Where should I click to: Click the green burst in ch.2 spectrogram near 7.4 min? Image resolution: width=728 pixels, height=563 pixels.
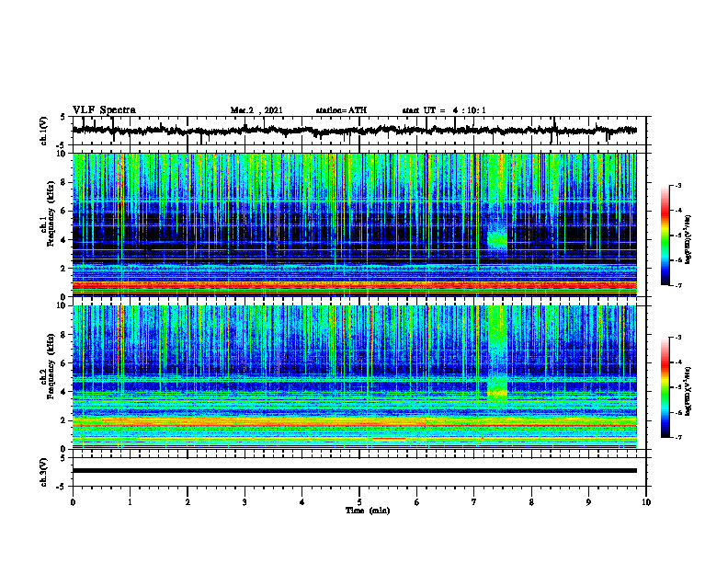[x=497, y=393]
